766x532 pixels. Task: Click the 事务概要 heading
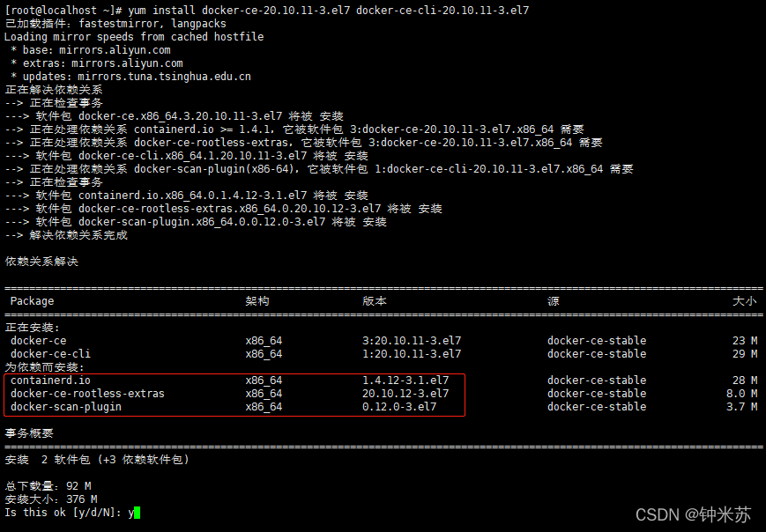(x=29, y=433)
